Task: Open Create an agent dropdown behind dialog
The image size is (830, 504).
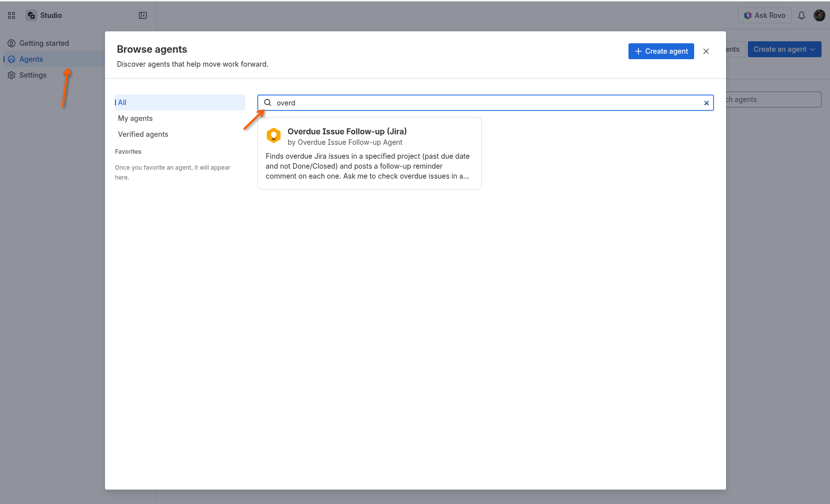Action: (x=784, y=49)
